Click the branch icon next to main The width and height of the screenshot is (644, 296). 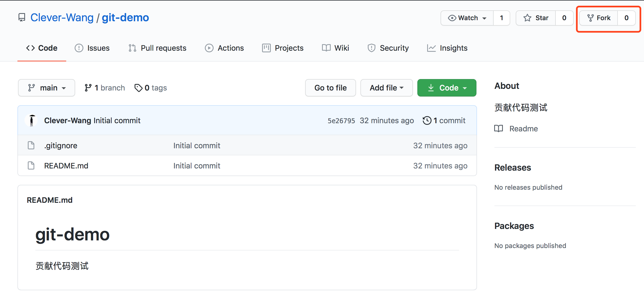coord(89,87)
